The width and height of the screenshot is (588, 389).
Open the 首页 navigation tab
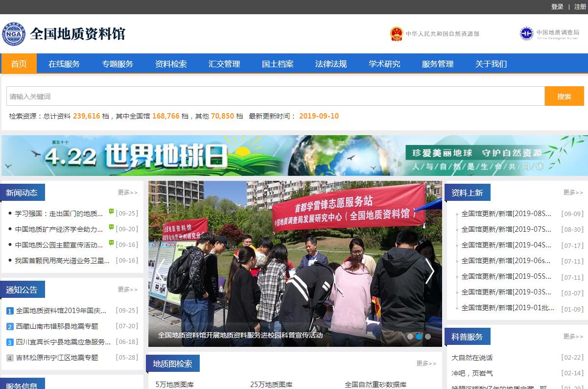pyautogui.click(x=19, y=64)
